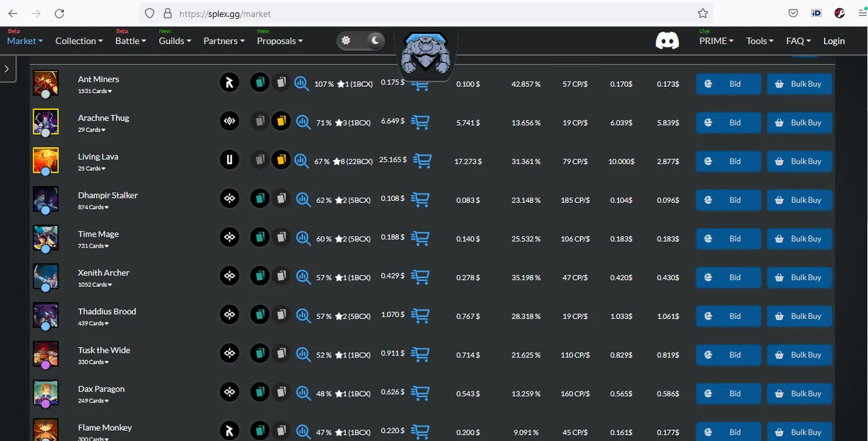Expand the 25 Cards list under Living Lava
The height and width of the screenshot is (441, 868).
[x=91, y=168]
